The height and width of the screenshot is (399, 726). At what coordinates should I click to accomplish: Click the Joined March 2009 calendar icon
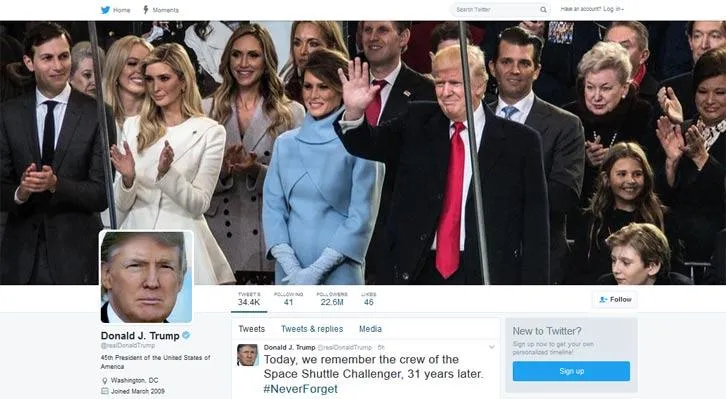[105, 391]
